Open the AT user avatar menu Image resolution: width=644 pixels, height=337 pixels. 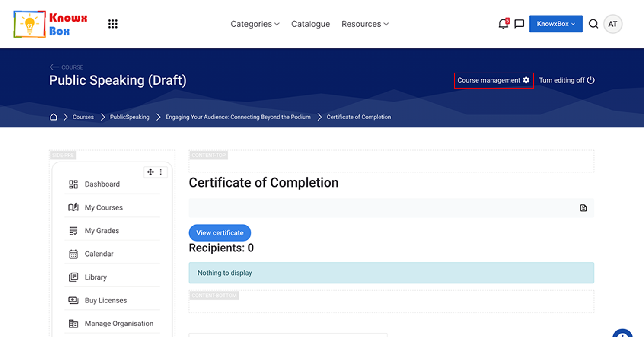pyautogui.click(x=613, y=24)
